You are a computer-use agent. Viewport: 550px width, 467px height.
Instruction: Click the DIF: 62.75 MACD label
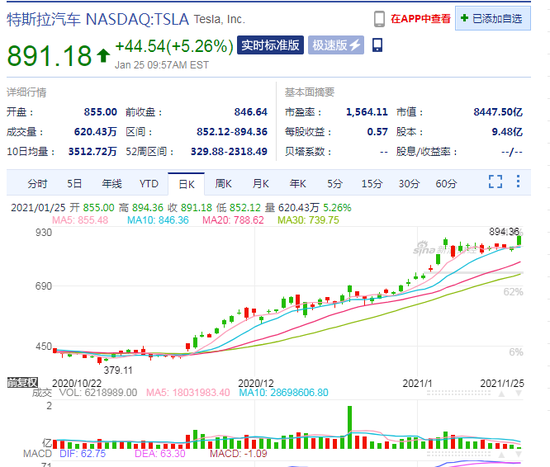pos(83,454)
